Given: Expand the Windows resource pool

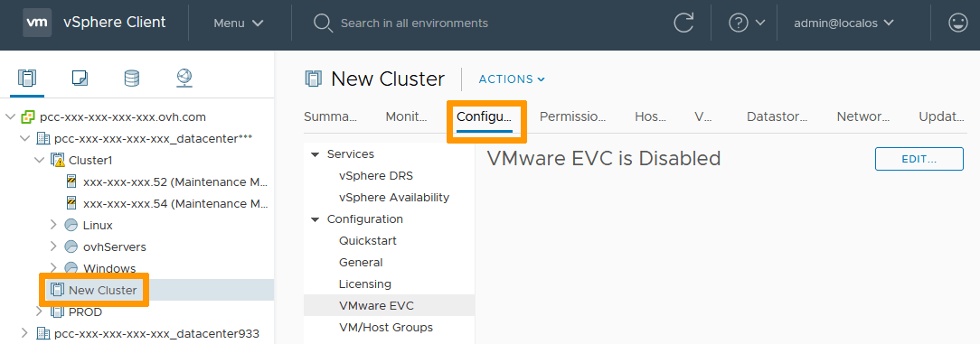Looking at the screenshot, I should [53, 267].
